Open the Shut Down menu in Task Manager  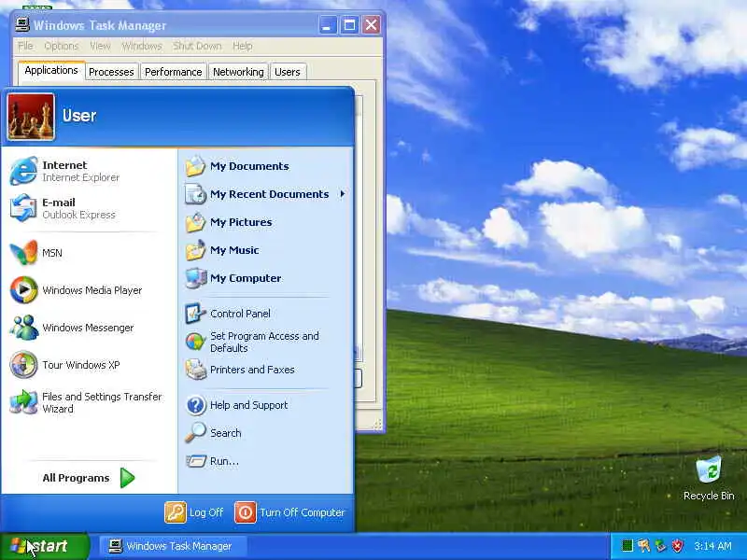pos(197,46)
